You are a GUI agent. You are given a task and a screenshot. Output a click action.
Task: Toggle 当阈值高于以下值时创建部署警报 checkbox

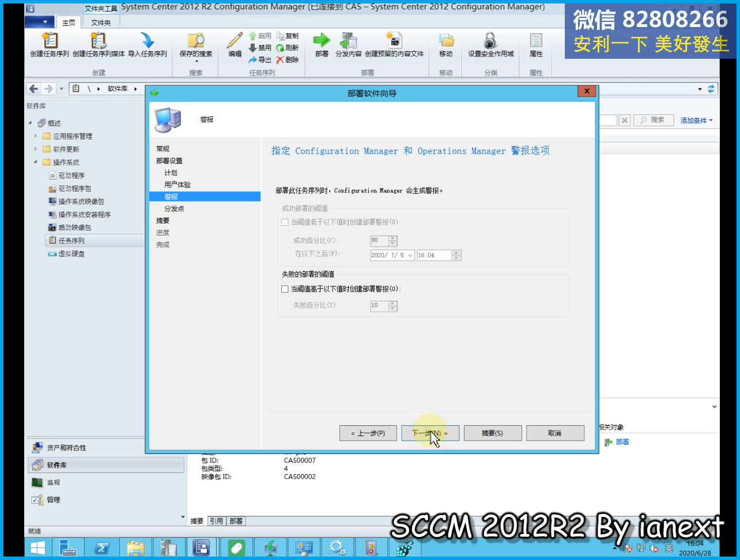(285, 289)
